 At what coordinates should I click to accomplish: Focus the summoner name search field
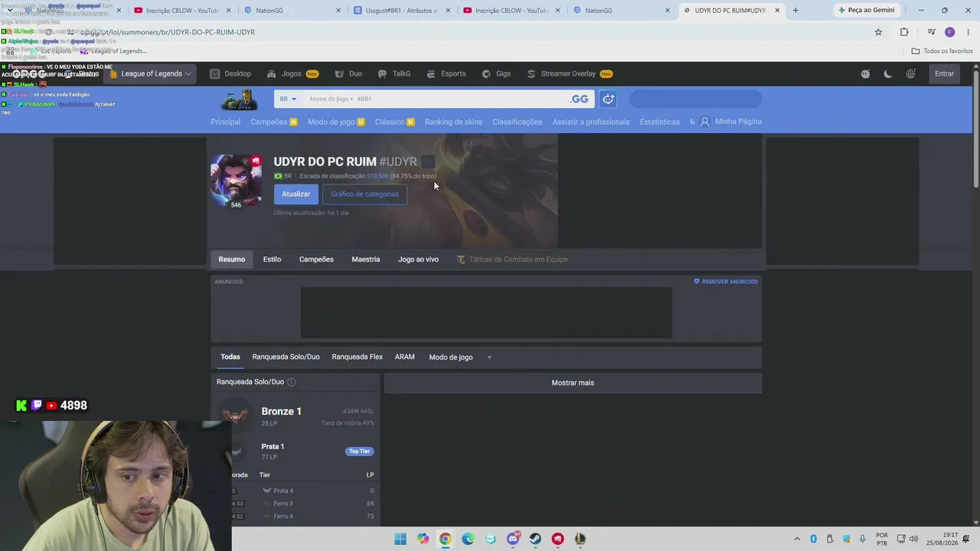coord(435,99)
